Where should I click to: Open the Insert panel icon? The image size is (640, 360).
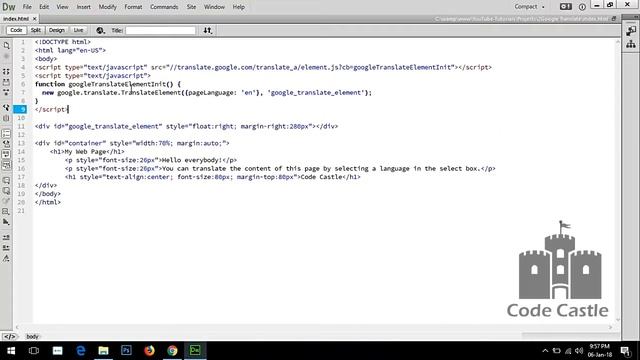pos(631,31)
